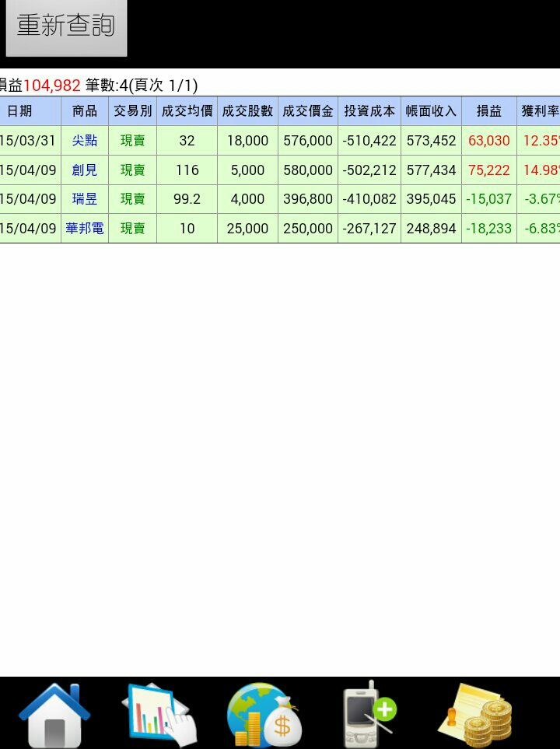Click 現賣 in the 創見 row

(x=132, y=170)
